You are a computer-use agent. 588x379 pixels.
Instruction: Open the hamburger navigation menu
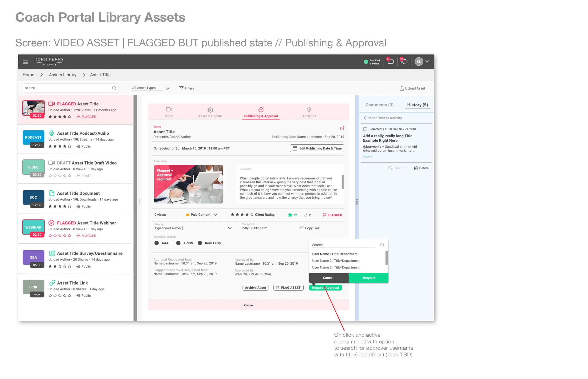(25, 62)
